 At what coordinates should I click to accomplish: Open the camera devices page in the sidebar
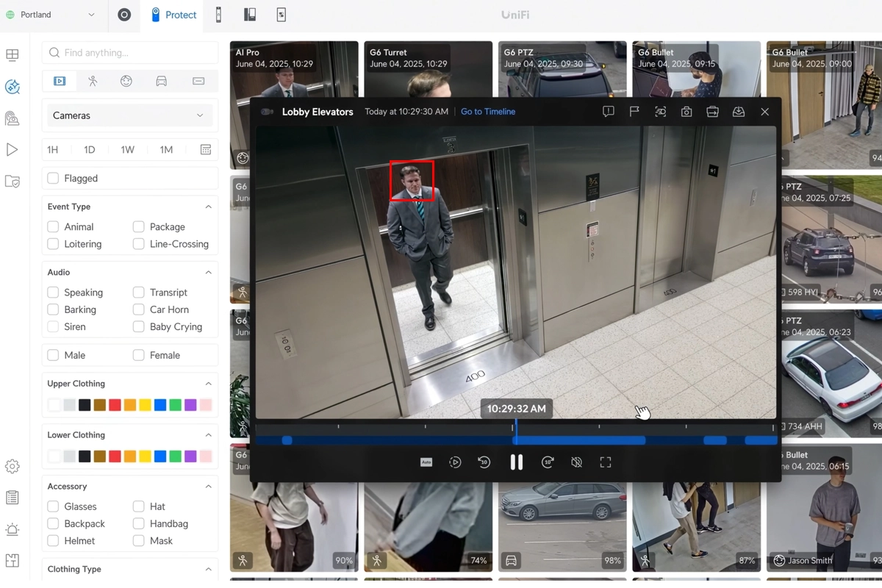tap(12, 118)
